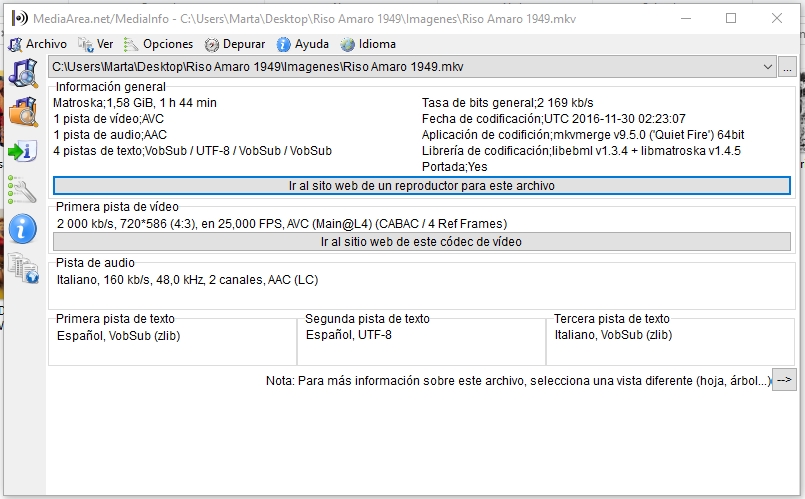805x499 pixels.
Task: Click the browse '...' button
Action: click(x=787, y=67)
